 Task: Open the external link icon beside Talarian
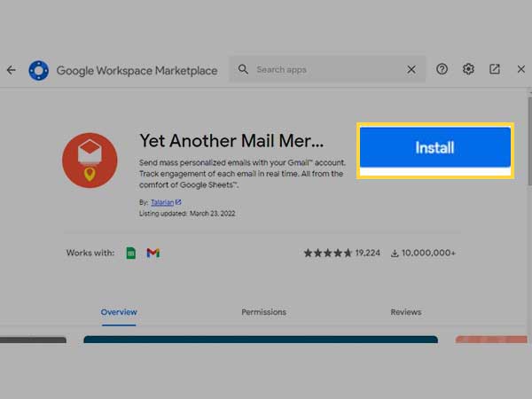(178, 202)
